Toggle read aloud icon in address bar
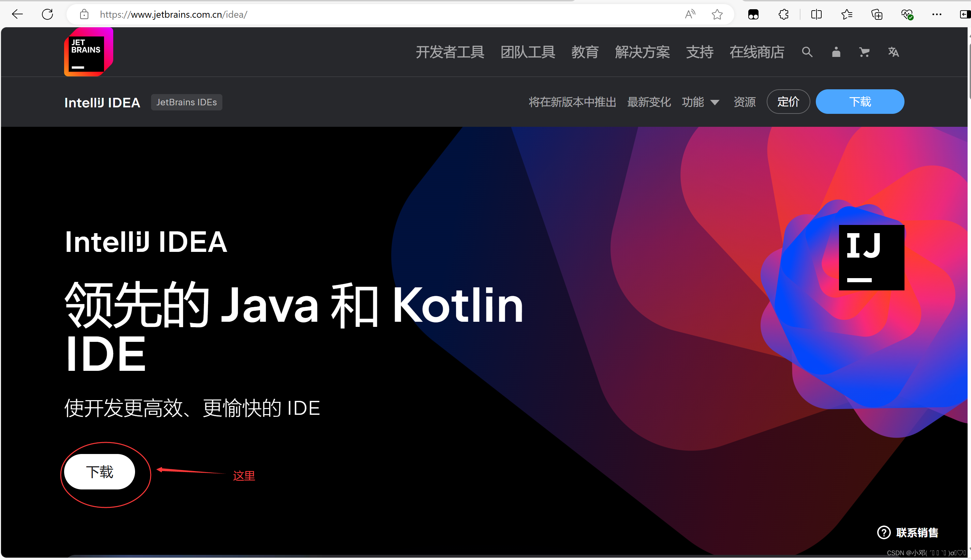 [x=690, y=15]
